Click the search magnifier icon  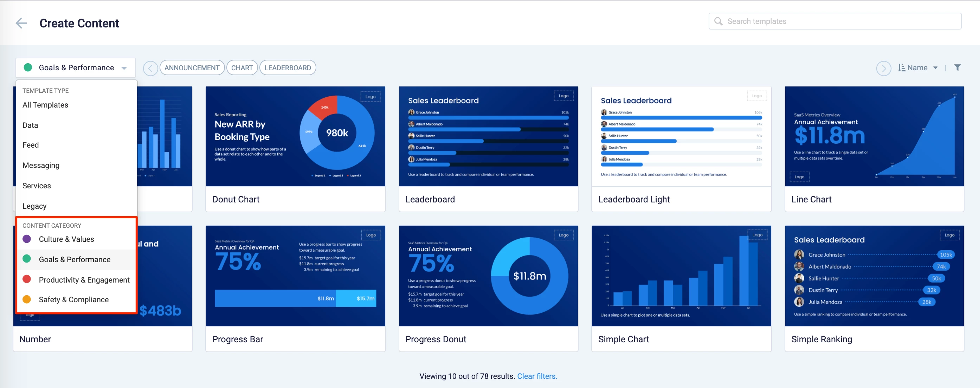point(718,21)
